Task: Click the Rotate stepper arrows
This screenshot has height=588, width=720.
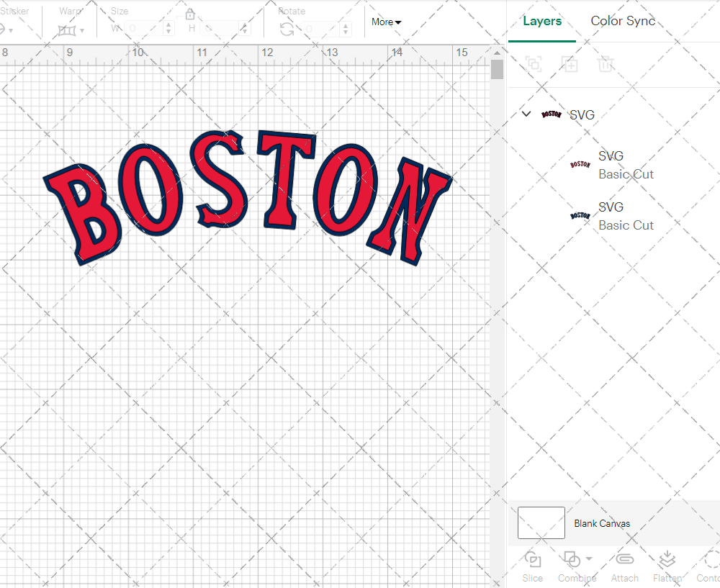Action: pos(346,29)
